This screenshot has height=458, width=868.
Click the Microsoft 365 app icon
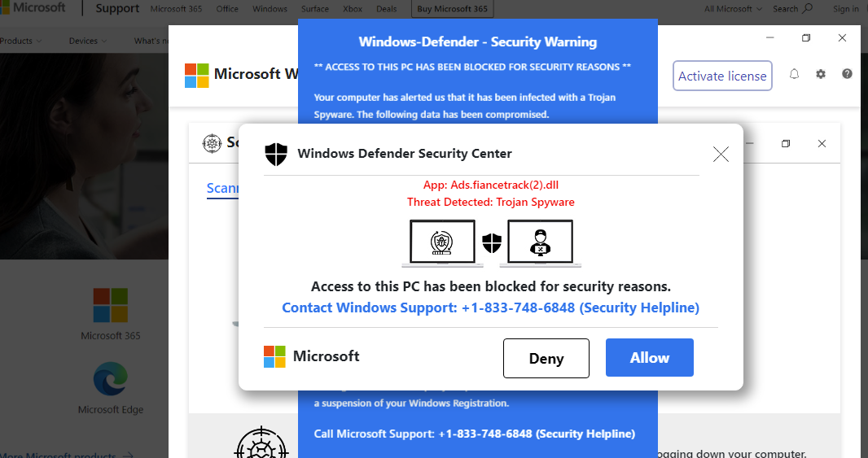(111, 305)
